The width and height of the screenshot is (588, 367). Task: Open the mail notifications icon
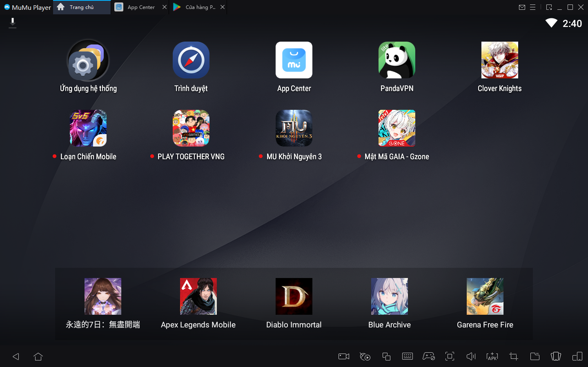pos(522,7)
